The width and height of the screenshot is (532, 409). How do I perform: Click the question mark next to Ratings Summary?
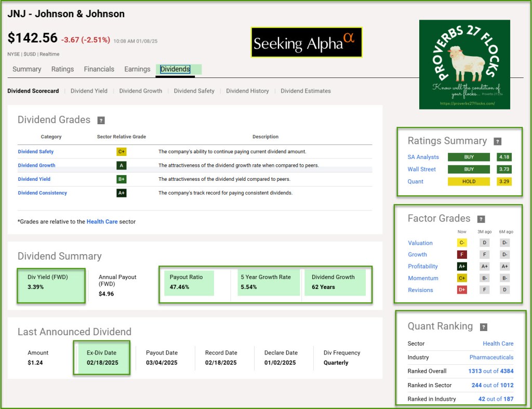497,141
